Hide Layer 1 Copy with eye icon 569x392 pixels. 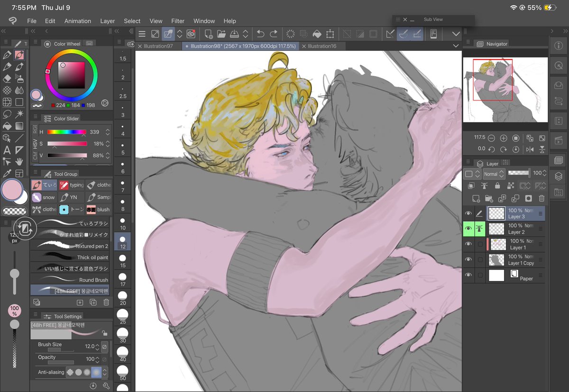468,260
